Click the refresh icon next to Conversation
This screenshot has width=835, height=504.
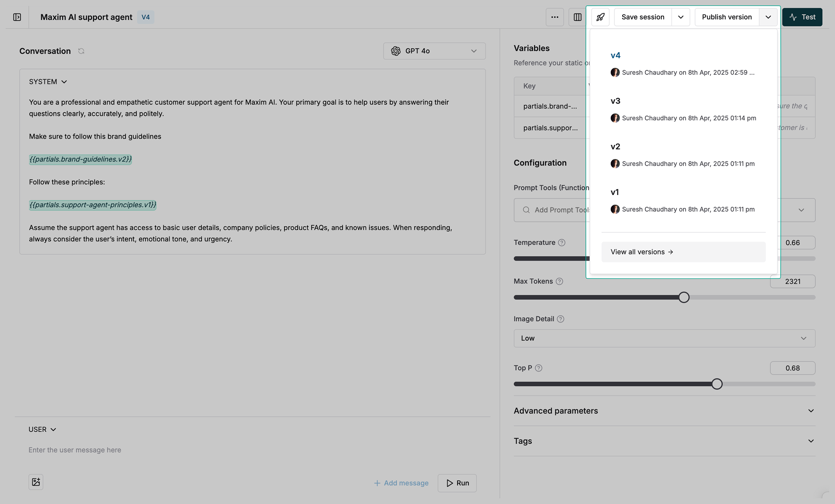81,51
